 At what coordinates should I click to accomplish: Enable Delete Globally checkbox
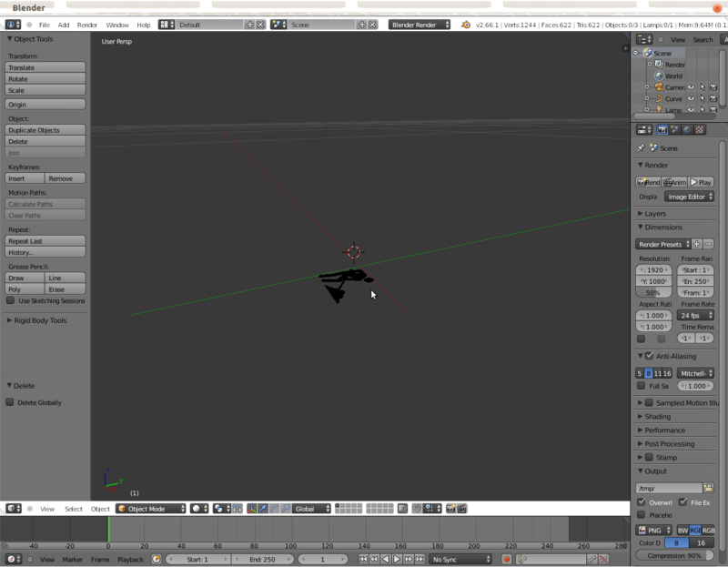(x=11, y=402)
